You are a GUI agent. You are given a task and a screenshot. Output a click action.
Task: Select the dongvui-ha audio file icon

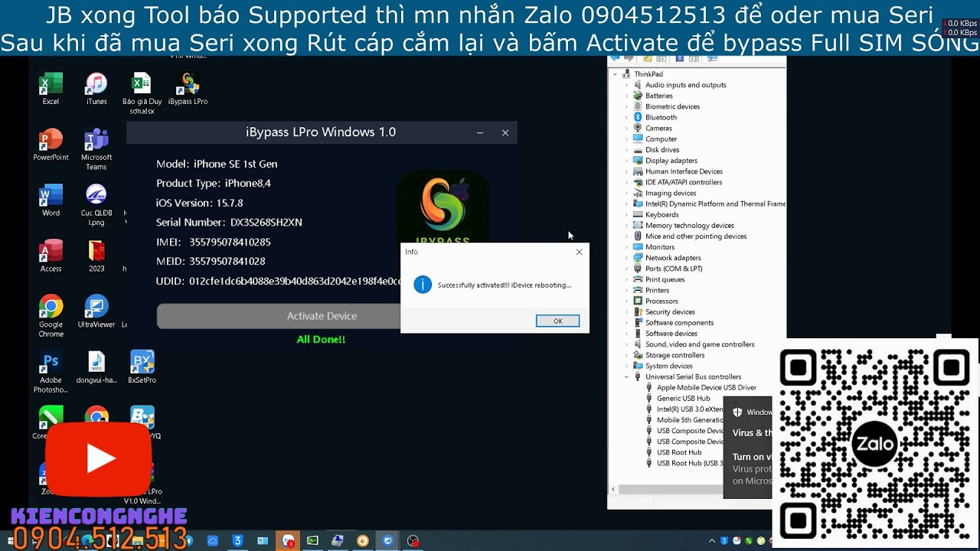pyautogui.click(x=96, y=368)
